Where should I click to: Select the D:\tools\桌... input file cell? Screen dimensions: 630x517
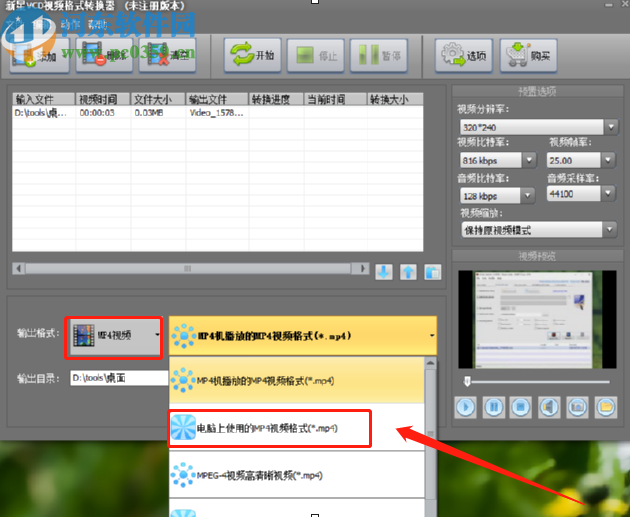coord(44,112)
